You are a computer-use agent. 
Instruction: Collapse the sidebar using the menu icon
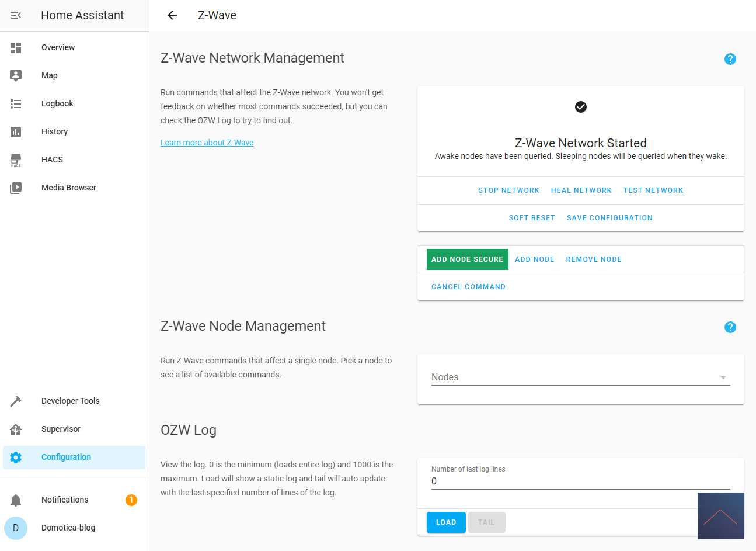tap(16, 15)
